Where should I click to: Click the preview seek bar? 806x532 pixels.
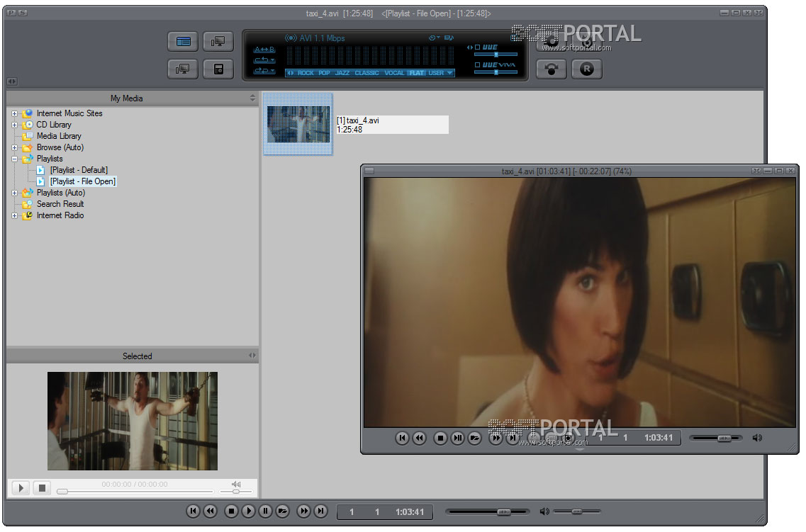(135, 492)
